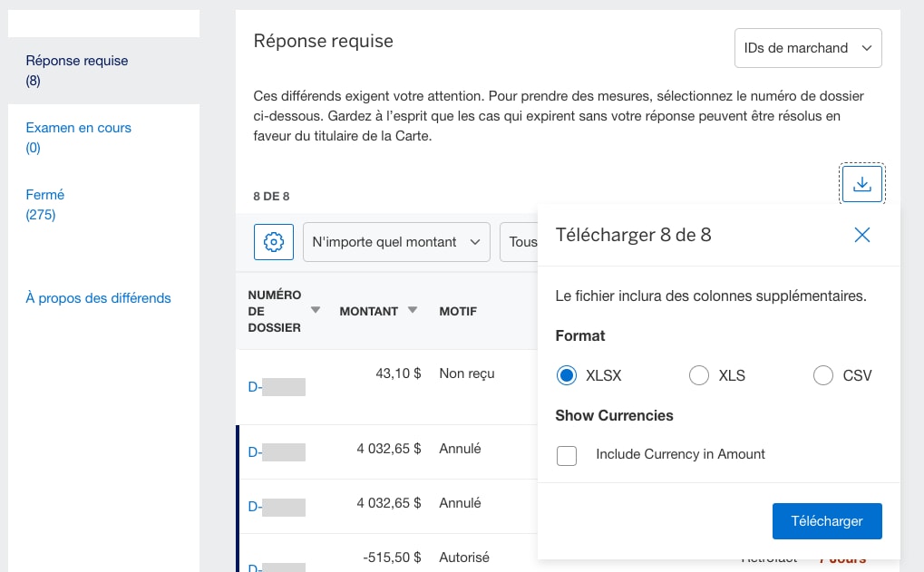924x572 pixels.
Task: Open the table settings gear
Action: click(273, 241)
